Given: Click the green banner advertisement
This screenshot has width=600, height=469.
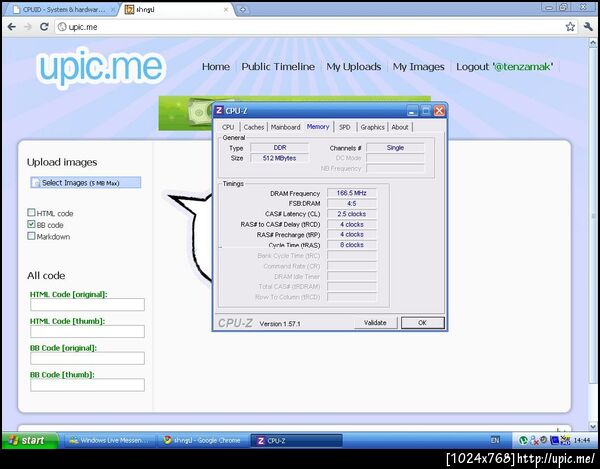Looking at the screenshot, I should point(186,113).
